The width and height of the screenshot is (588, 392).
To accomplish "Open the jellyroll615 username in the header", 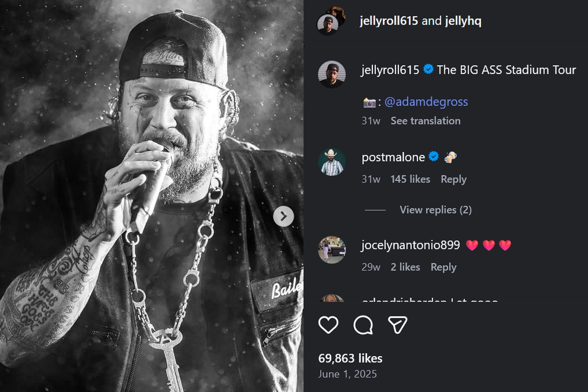I will 389,21.
